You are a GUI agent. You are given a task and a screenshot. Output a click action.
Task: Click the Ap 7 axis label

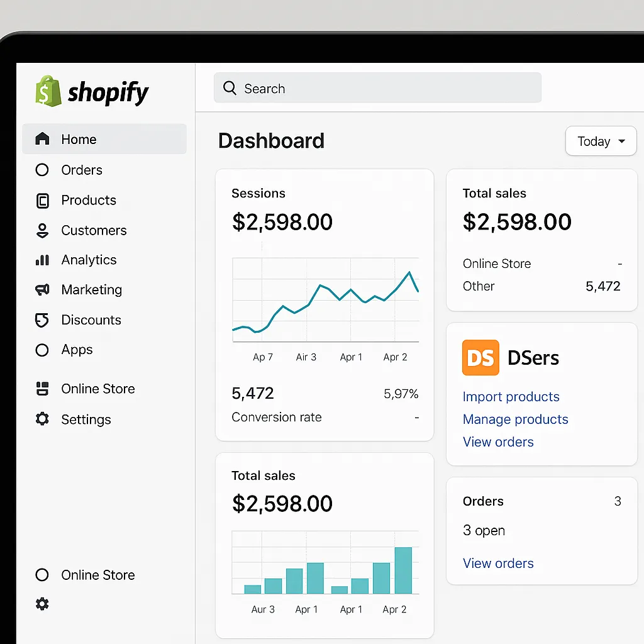pos(263,357)
